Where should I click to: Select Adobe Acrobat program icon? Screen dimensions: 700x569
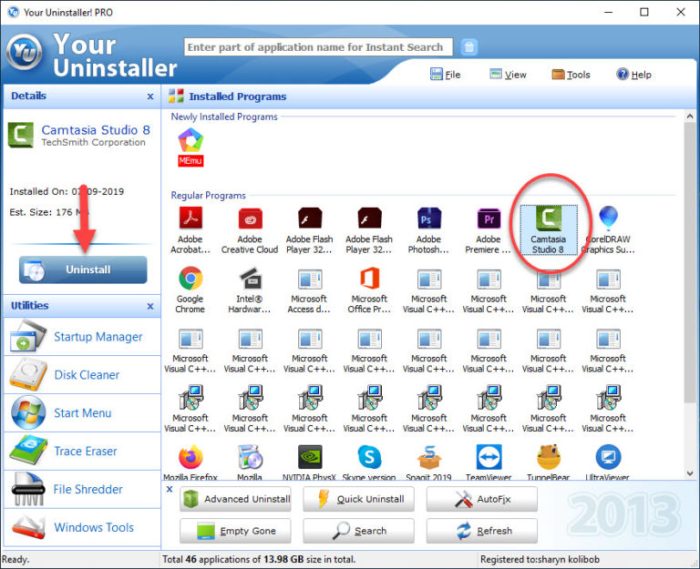[x=191, y=230]
